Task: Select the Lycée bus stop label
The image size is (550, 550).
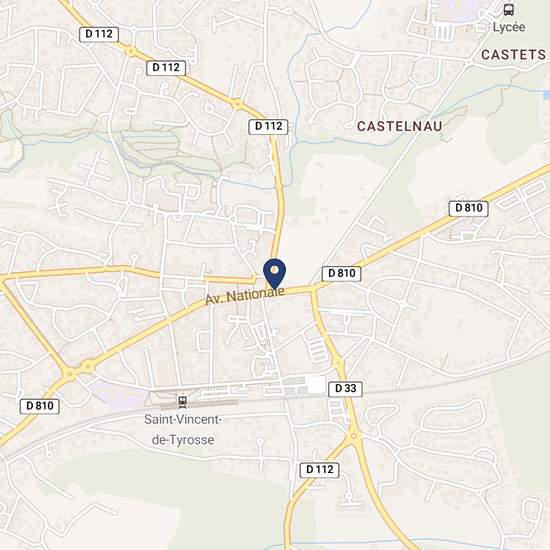Action: [509, 27]
